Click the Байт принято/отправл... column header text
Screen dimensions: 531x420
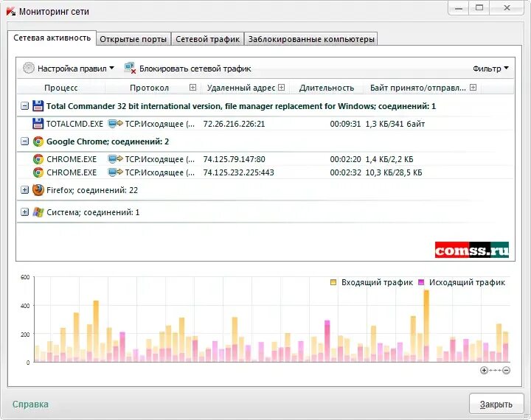pos(418,88)
